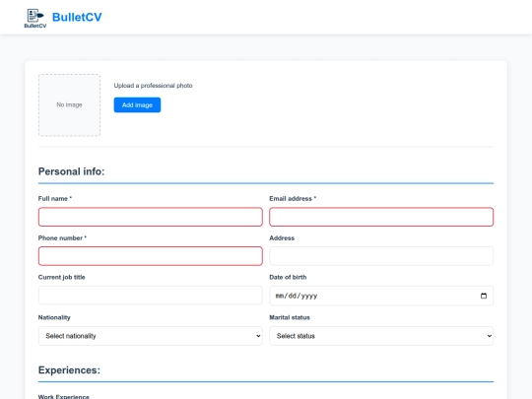Focus the Email address input field
This screenshot has height=399, width=532.
[381, 217]
